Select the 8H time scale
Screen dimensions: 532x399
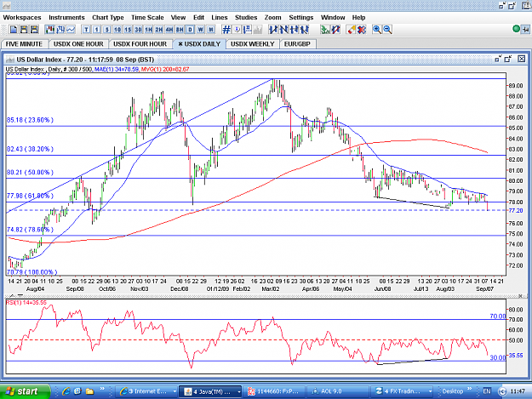coord(180,30)
